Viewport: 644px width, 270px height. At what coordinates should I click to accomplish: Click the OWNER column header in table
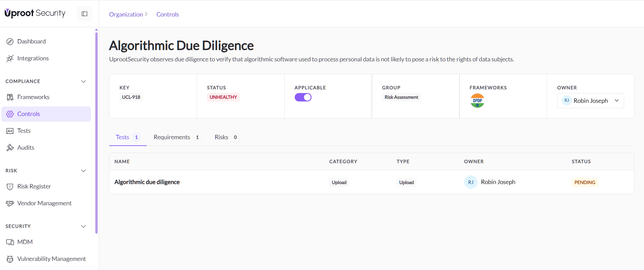tap(474, 161)
